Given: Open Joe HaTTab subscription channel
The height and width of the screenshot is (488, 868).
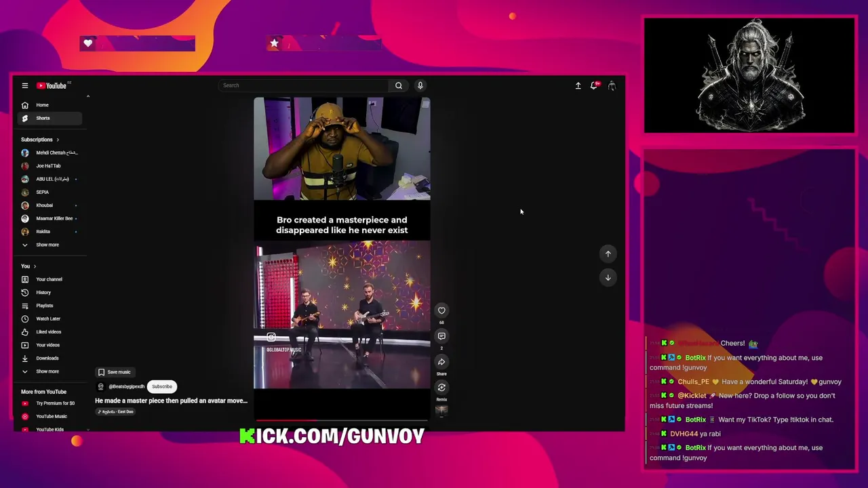Looking at the screenshot, I should pos(51,165).
